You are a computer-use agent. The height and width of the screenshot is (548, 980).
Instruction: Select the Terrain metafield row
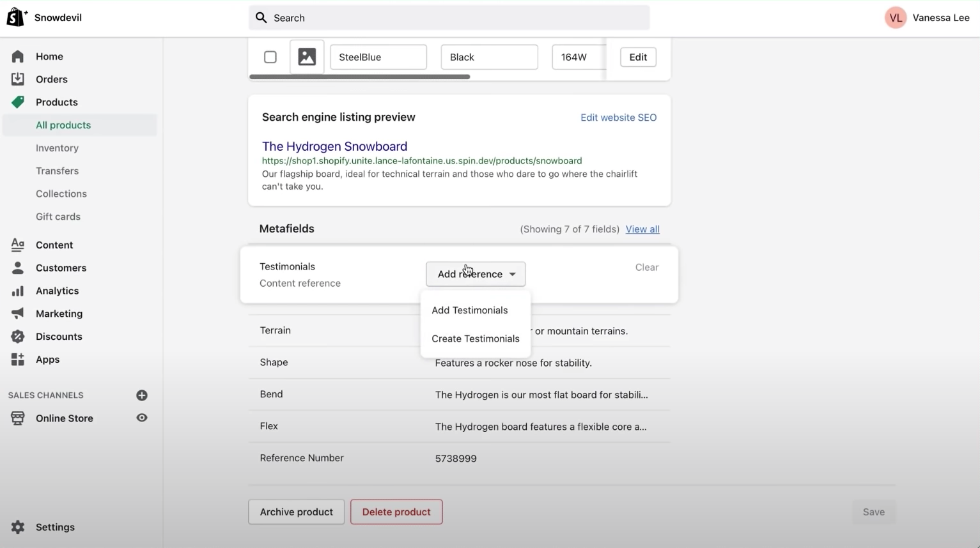pyautogui.click(x=460, y=331)
